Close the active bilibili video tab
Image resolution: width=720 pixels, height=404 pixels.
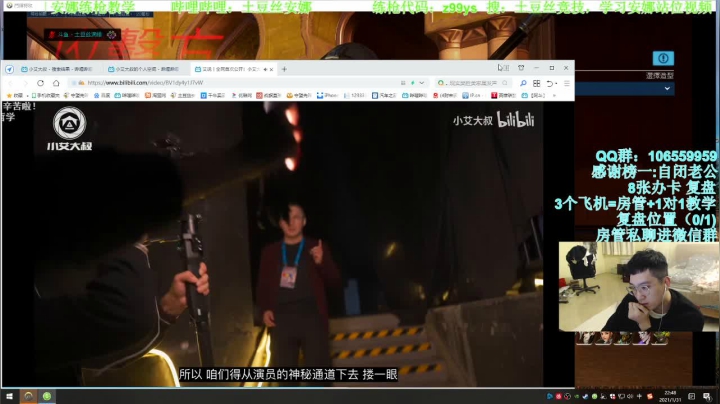click(271, 69)
